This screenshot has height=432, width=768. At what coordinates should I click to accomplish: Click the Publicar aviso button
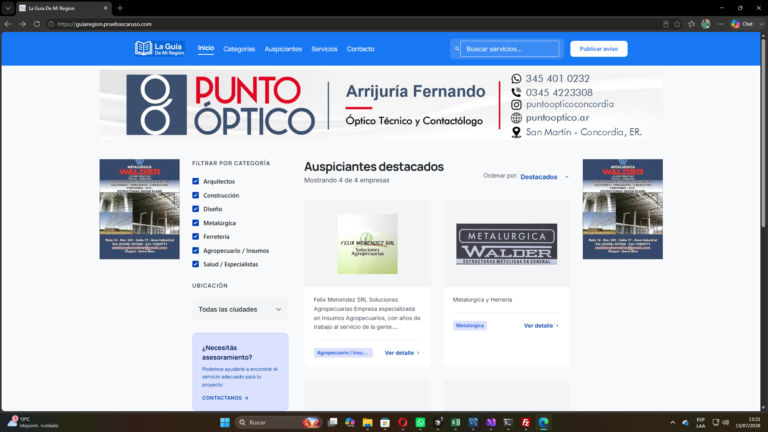[x=599, y=49]
